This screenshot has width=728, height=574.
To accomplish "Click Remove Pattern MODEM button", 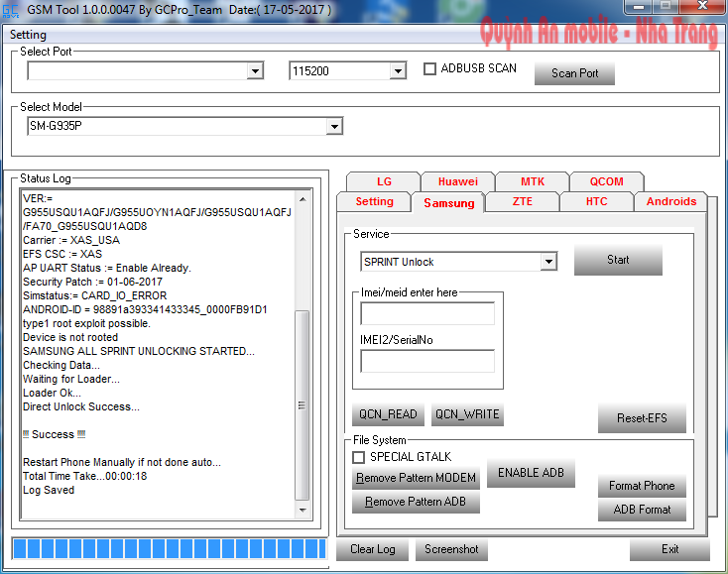I will click(416, 478).
